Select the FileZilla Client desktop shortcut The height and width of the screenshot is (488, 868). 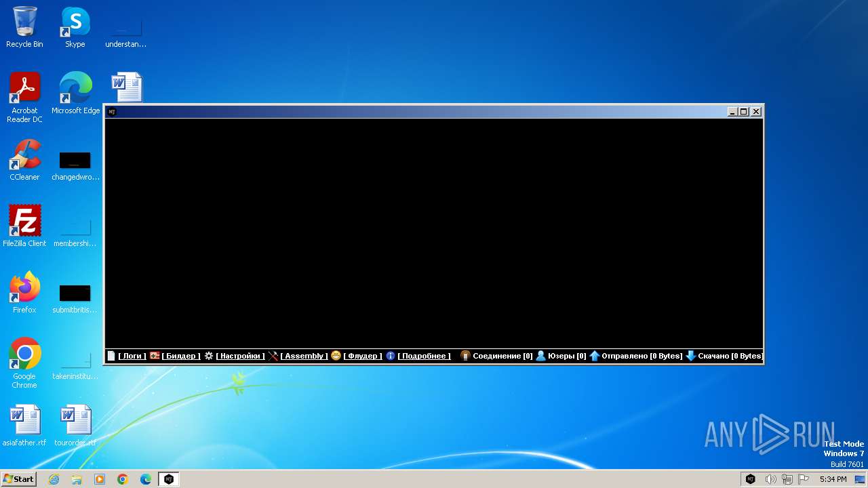tap(24, 226)
